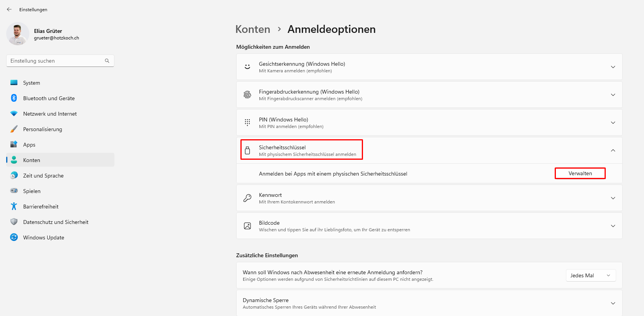Open the Jedes Mal dropdown
The height and width of the screenshot is (316, 644).
click(591, 275)
